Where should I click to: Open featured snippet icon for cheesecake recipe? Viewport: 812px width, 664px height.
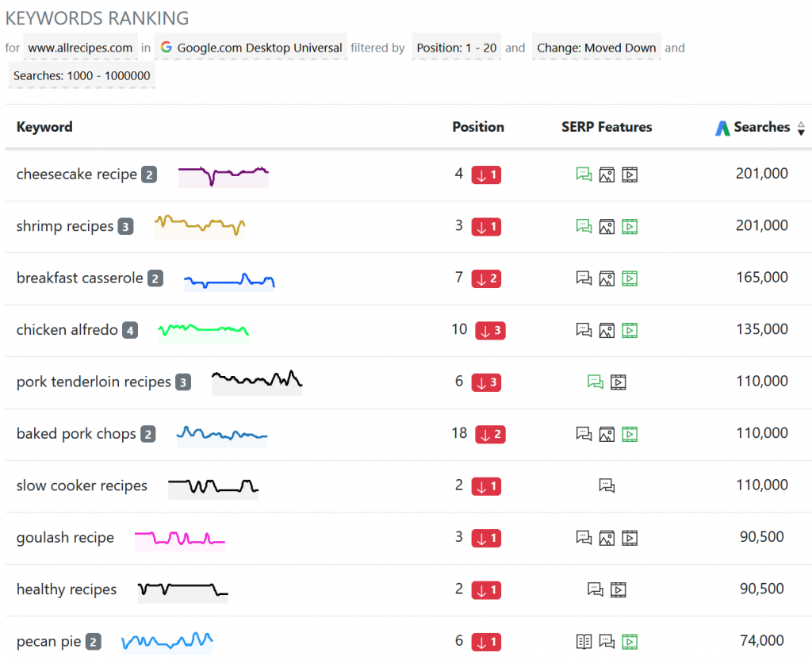pos(584,175)
